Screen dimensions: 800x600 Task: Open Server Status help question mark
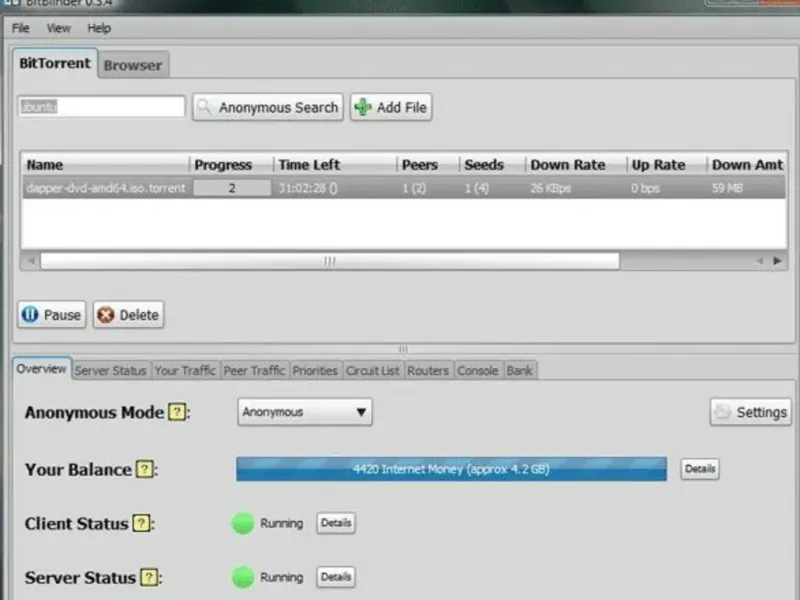149,577
